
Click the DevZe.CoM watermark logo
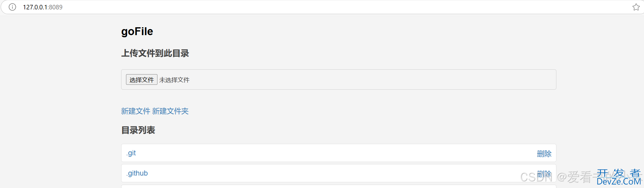[x=619, y=181]
